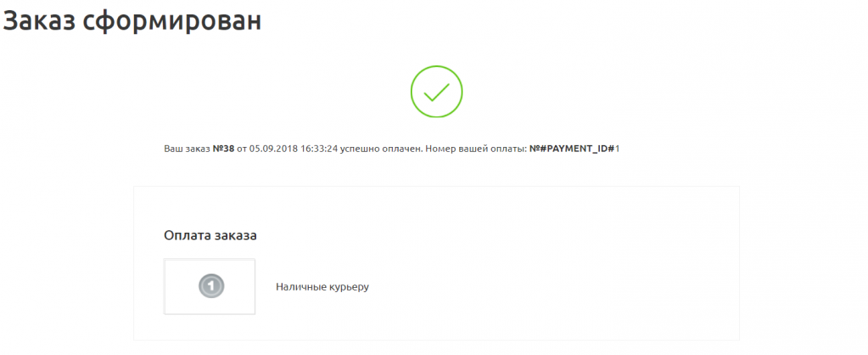Viewport: 868px width, 355px height.
Task: Click the gray coin icon numbered 1
Action: coord(211,286)
